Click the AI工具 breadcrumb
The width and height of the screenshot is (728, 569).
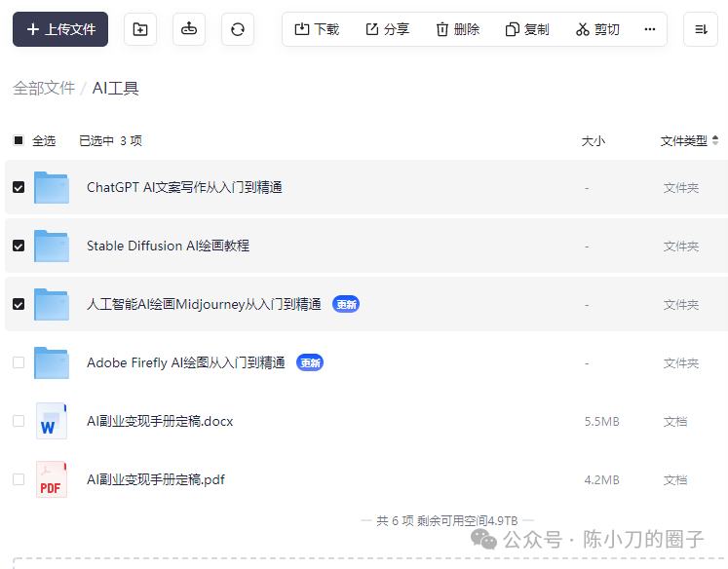(x=115, y=88)
